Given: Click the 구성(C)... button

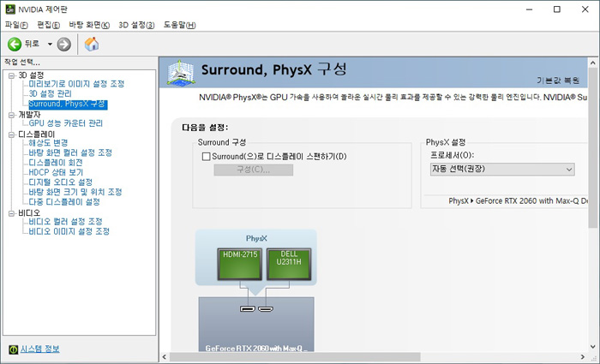Looking at the screenshot, I should 254,170.
